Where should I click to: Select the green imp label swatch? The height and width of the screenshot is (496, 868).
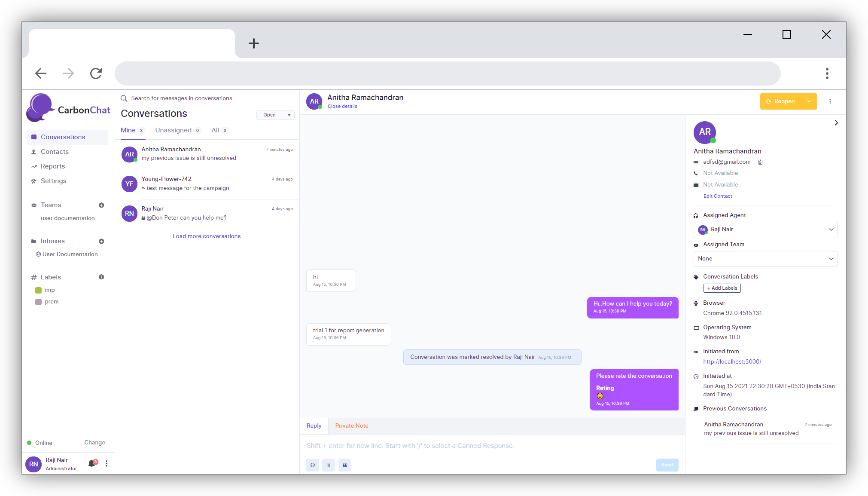pyautogui.click(x=38, y=290)
